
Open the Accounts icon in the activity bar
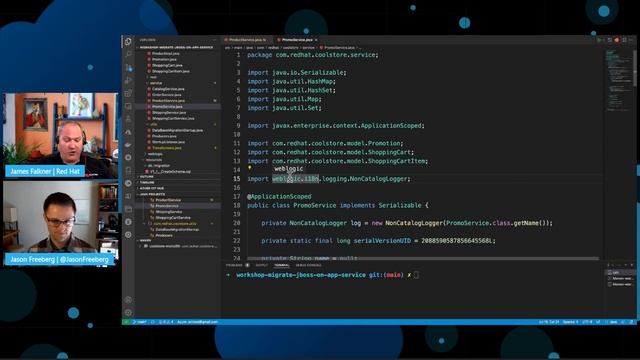[x=128, y=300]
